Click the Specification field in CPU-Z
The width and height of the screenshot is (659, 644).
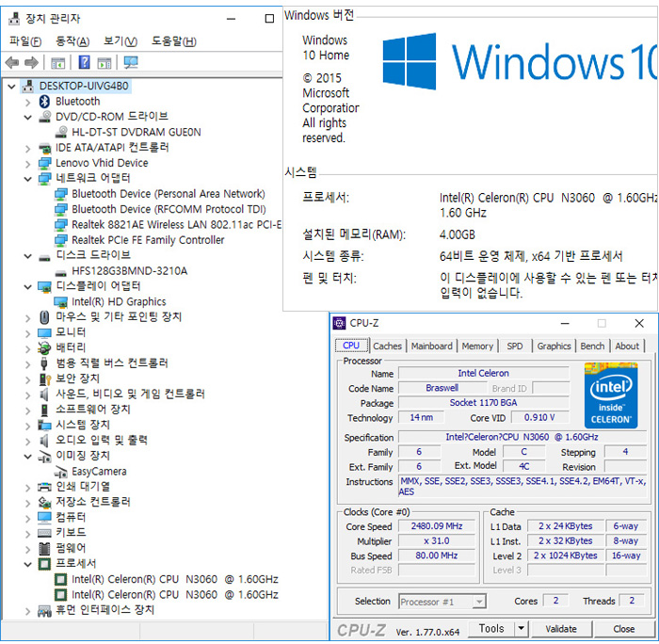pos(522,437)
